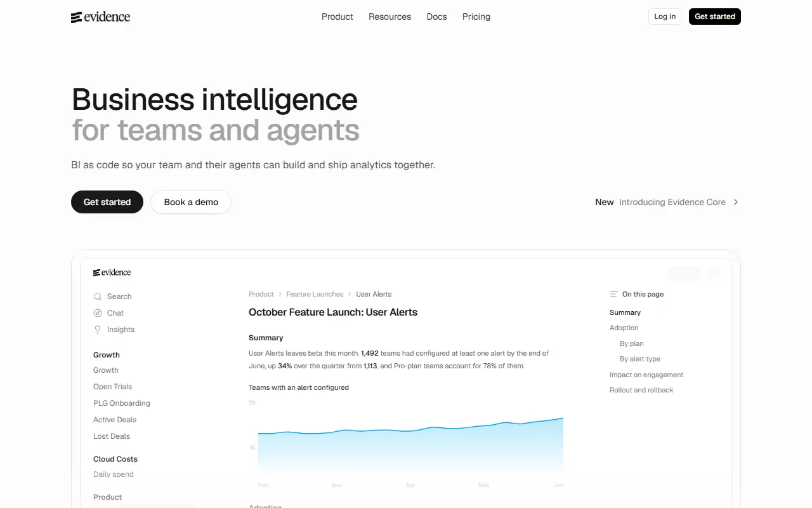Jump to By alert type in outline
This screenshot has height=508, width=812.
coord(640,359)
